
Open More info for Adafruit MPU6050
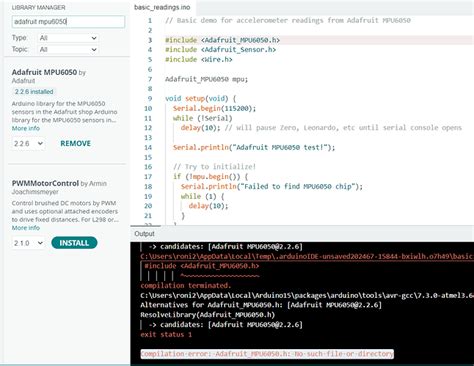point(26,128)
